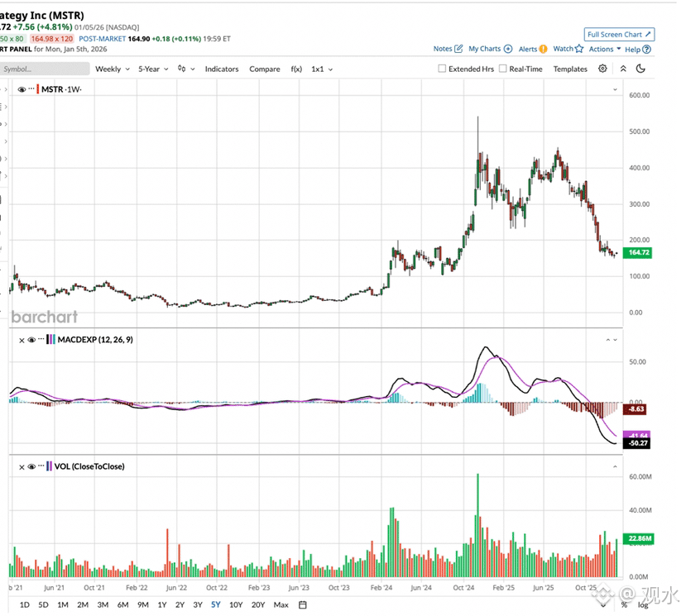This screenshot has height=616, width=686.
Task: Click the 164.72 current price label
Action: pos(638,252)
